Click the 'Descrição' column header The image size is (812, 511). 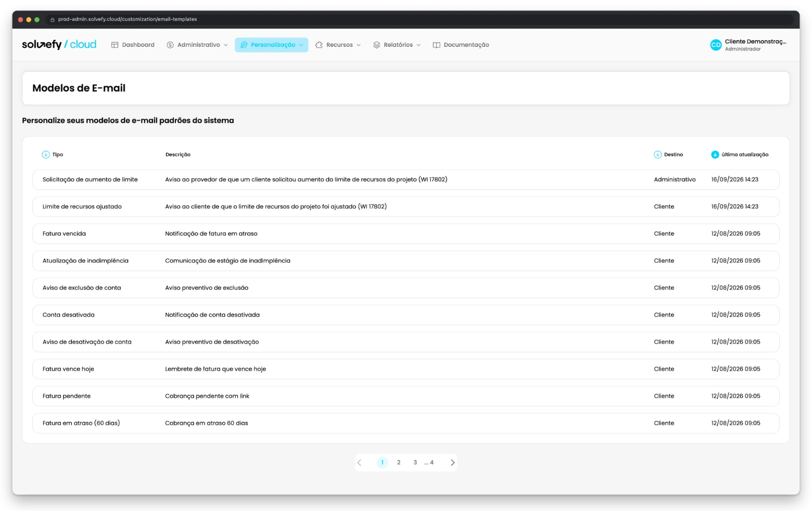[178, 155]
